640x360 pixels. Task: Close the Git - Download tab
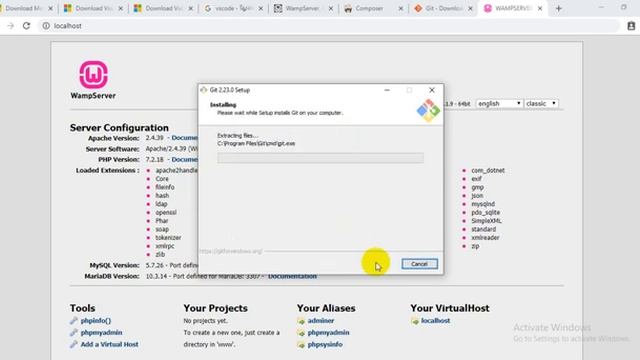coord(470,8)
